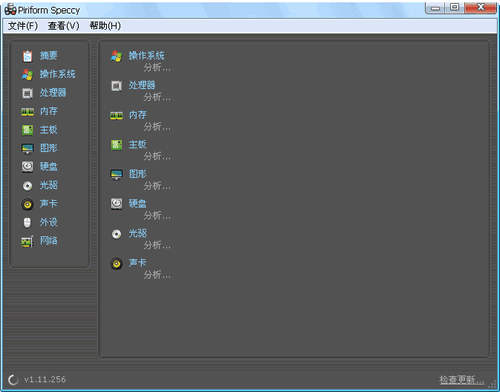Viewport: 500px width, 392px height.
Task: Close the Piriform Speccy window
Action: point(480,8)
